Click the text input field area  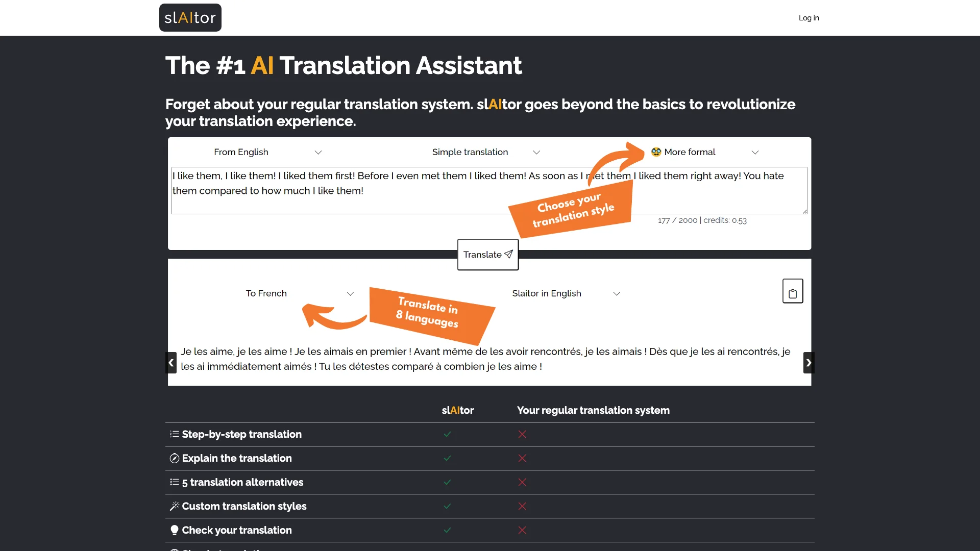click(x=489, y=190)
